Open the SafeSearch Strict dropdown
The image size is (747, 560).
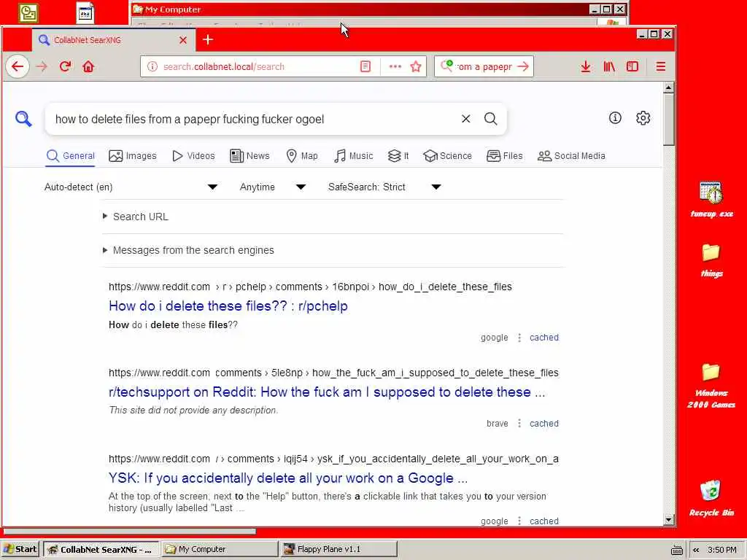384,187
